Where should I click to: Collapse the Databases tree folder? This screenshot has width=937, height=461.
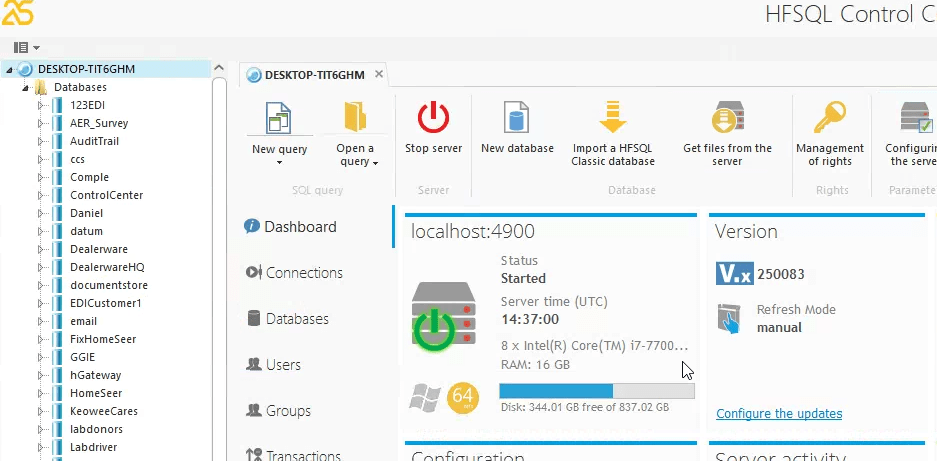pos(24,87)
